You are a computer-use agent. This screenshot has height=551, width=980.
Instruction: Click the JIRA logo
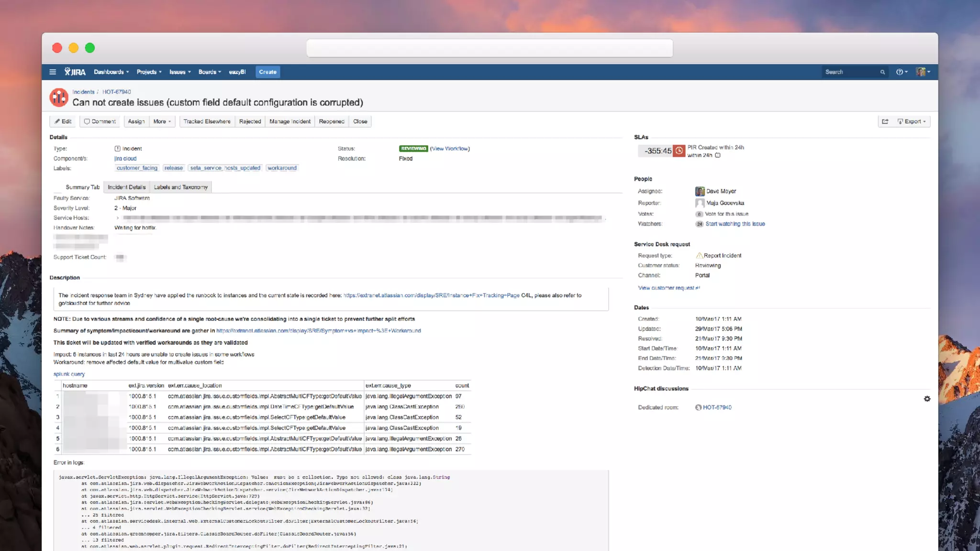(x=75, y=72)
